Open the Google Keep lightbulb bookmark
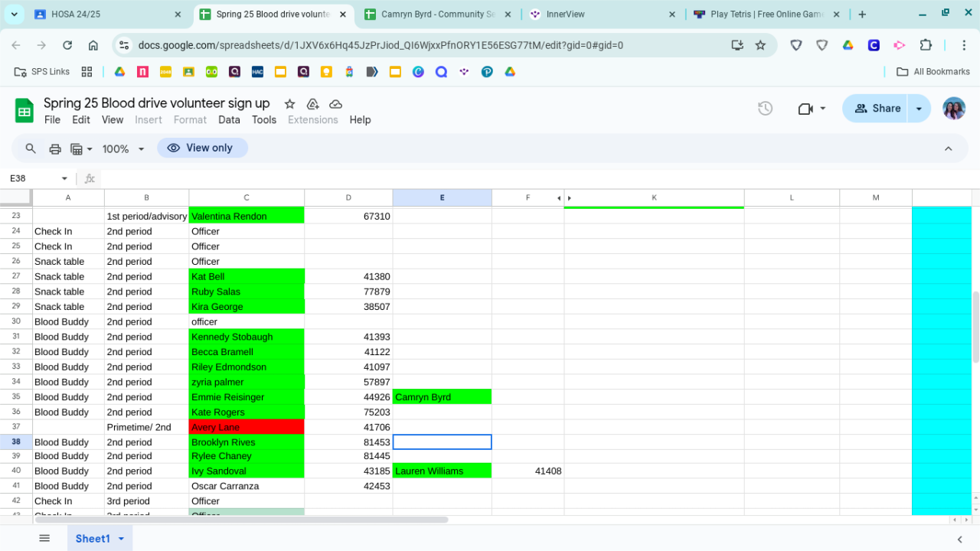 [326, 72]
